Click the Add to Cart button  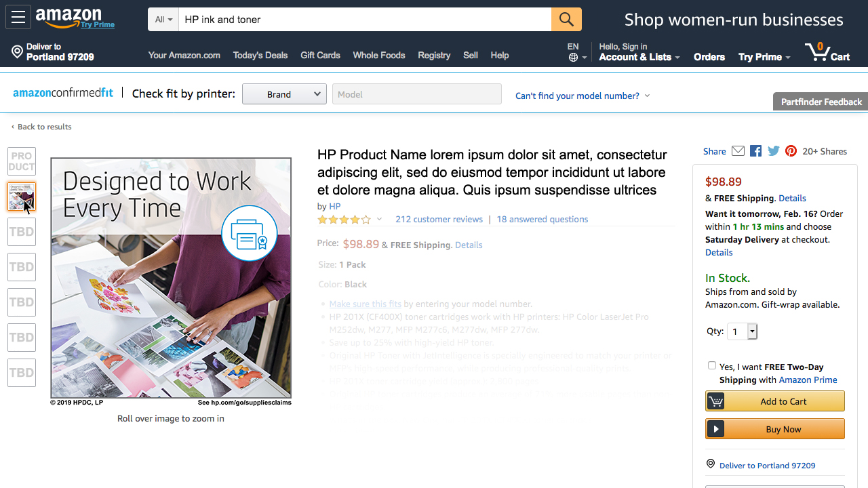775,401
